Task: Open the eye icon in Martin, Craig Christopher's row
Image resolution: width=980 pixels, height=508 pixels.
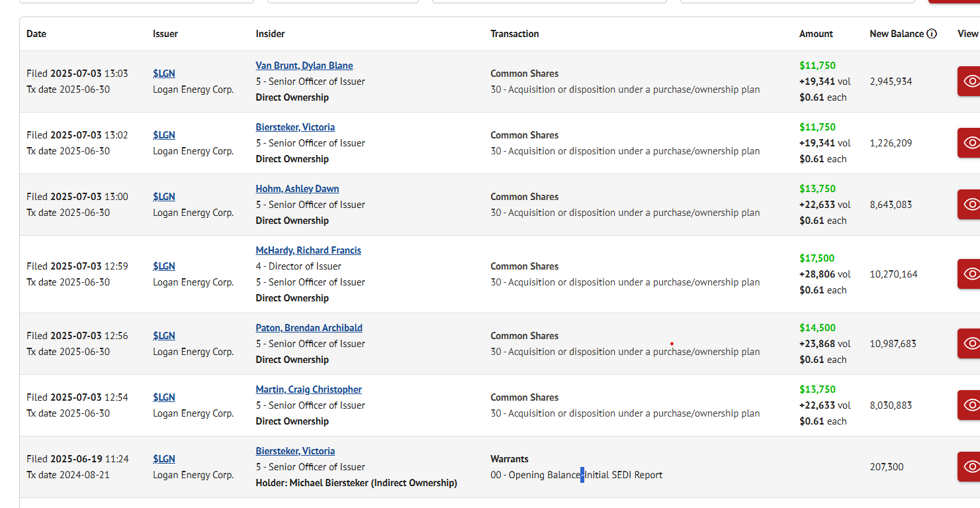Action: 969,405
